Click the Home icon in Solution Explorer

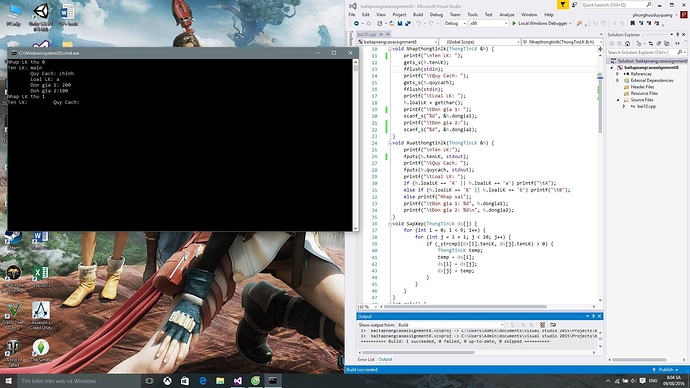(628, 44)
